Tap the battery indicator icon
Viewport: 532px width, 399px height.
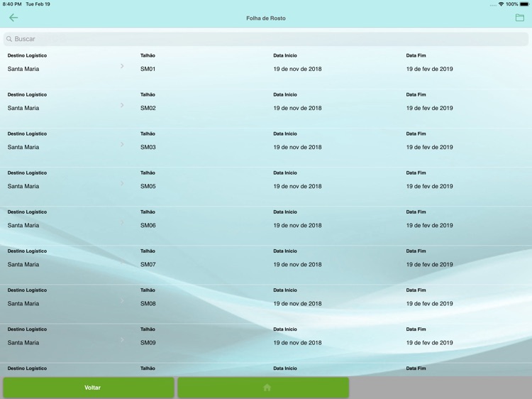[x=524, y=4]
